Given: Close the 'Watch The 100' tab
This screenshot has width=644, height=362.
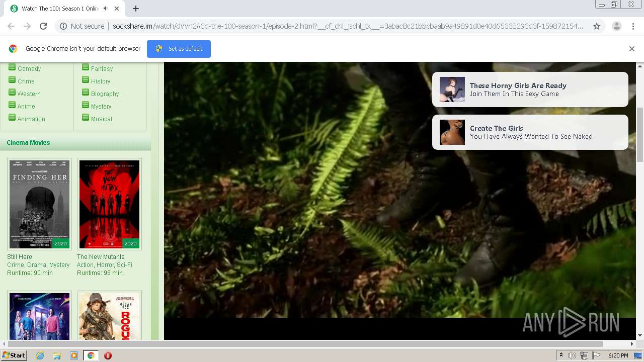Looking at the screenshot, I should coord(117,9).
